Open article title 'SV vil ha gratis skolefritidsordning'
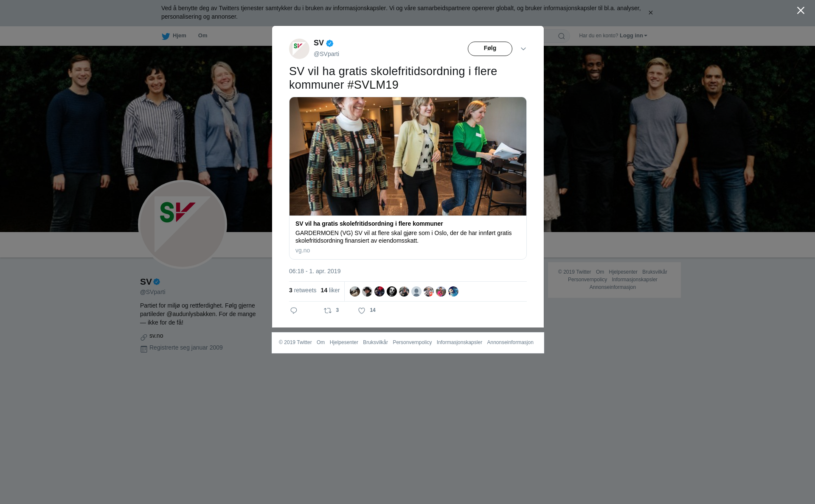The image size is (815, 504). coord(369,224)
